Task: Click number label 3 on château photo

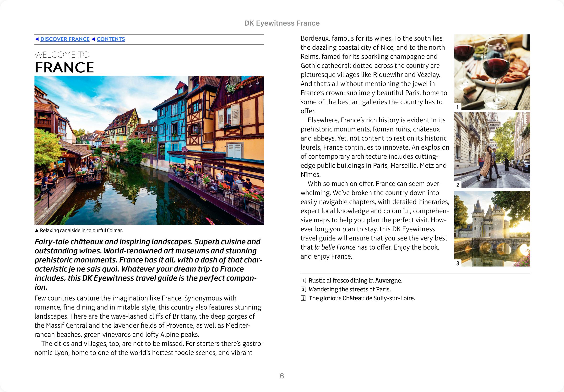Action: [x=457, y=263]
